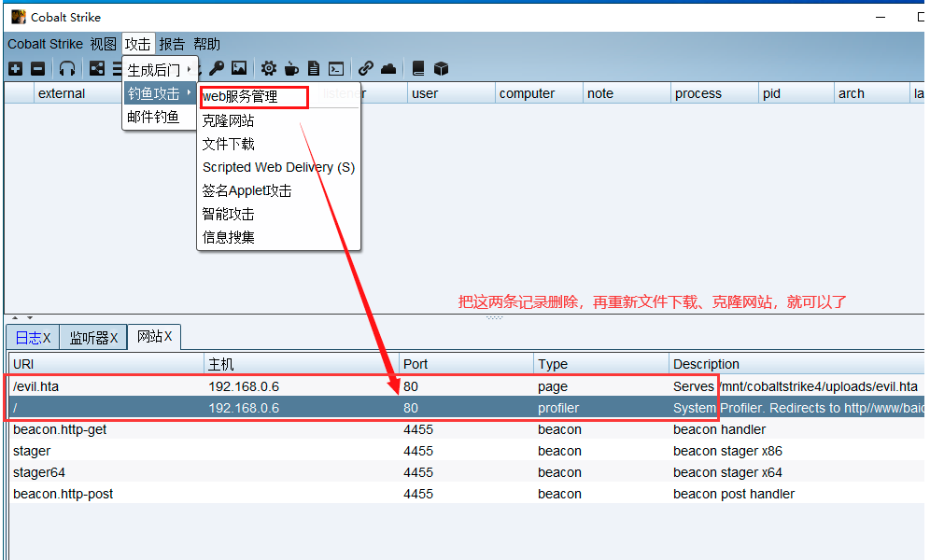Viewport: 930px width, 560px height.
Task: Open credentials with the key icon
Action: [x=217, y=68]
